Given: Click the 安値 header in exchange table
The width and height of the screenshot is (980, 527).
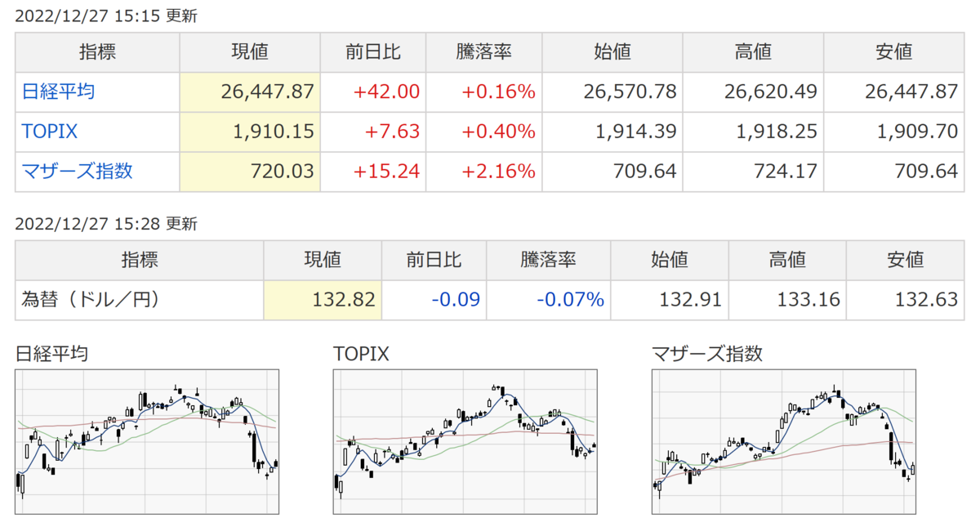Looking at the screenshot, I should (906, 261).
